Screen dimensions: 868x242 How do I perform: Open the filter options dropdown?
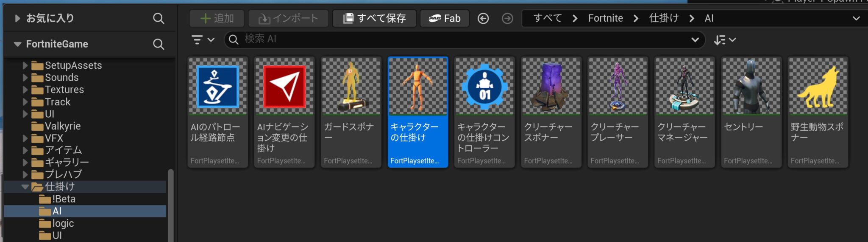(x=203, y=39)
